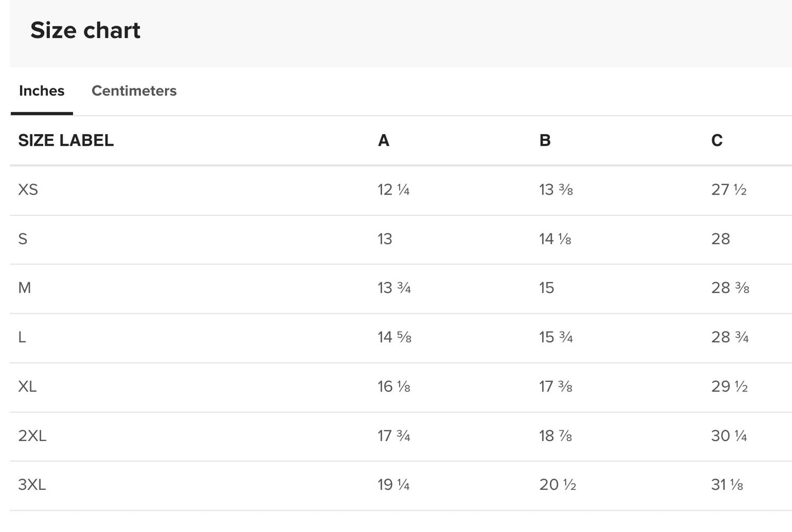The image size is (792, 532).
Task: Select the L size row label
Action: (22, 337)
